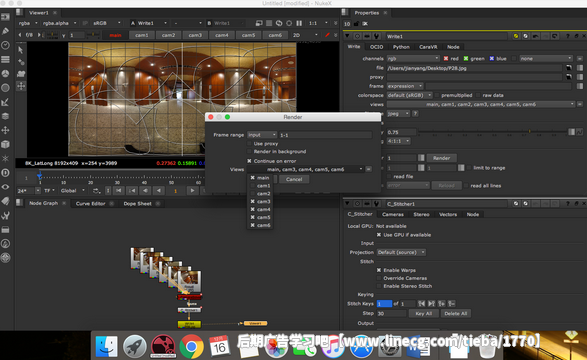This screenshot has width=587, height=360.
Task: Click the viewer refresh icon
Action: click(279, 23)
